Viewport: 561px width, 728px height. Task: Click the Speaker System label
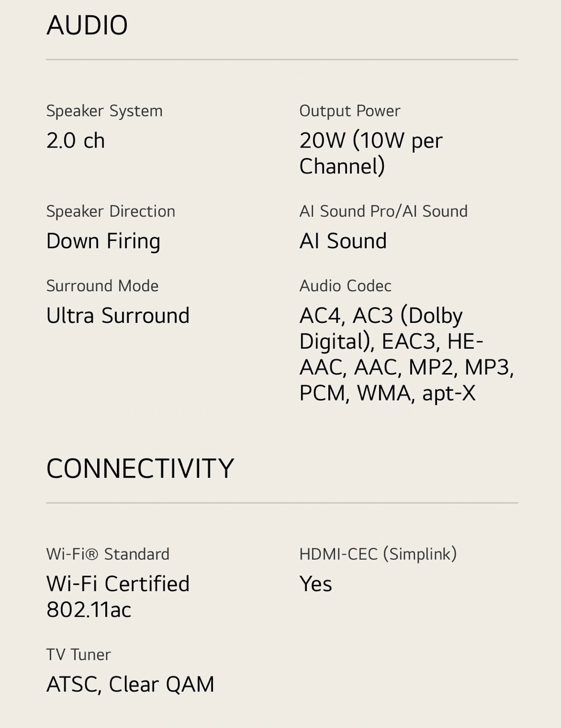[x=104, y=111]
